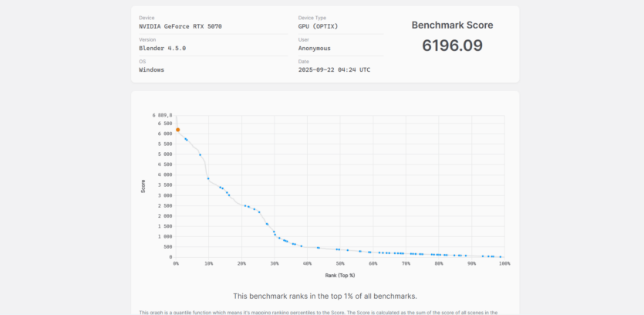Click the 50% tick label on x-axis

coord(340,264)
